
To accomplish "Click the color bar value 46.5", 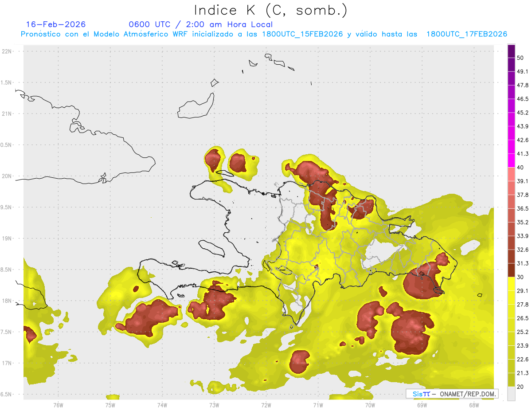I will (522, 99).
